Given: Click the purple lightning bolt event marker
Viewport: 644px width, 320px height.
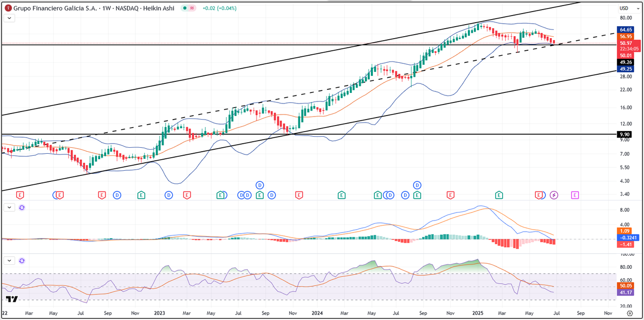Looking at the screenshot, I should [x=554, y=194].
